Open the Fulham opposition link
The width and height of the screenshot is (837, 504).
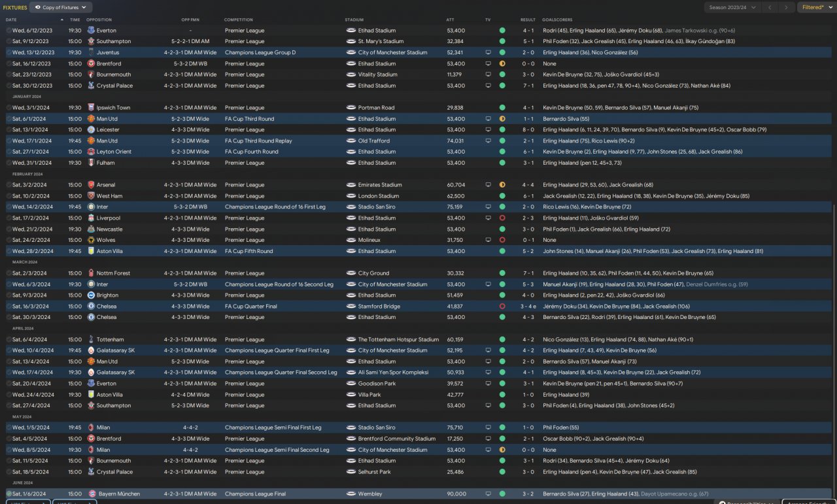[x=105, y=163]
